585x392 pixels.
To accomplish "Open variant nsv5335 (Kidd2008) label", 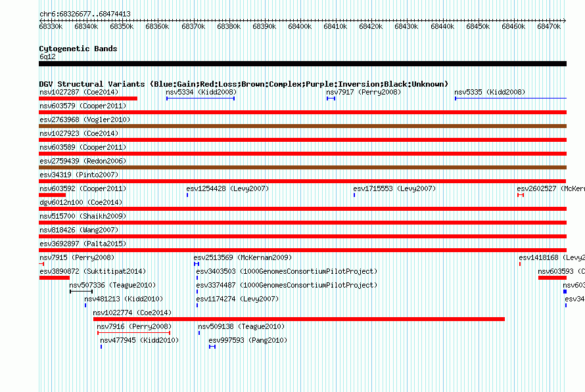I will tap(490, 92).
